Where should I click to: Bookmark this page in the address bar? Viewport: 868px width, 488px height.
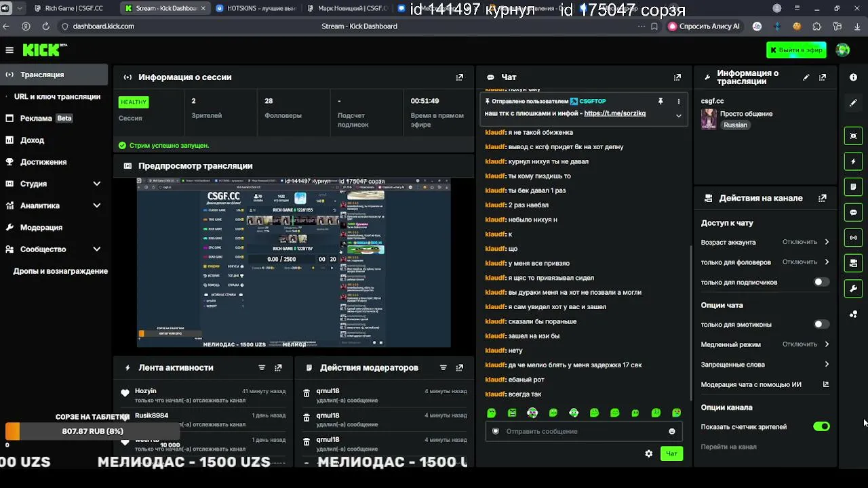point(654,26)
